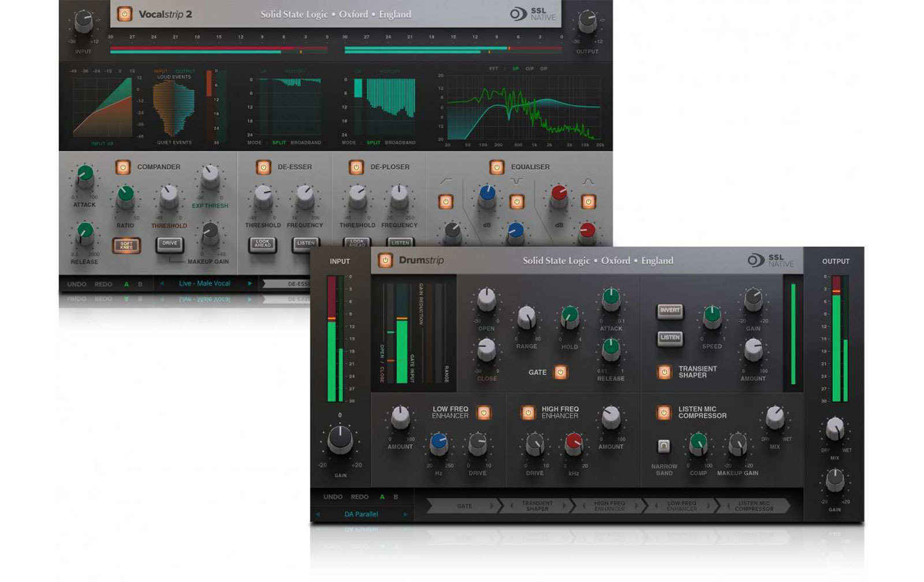
Task: Go to next preset after Live - Male Vocal
Action: point(249,283)
